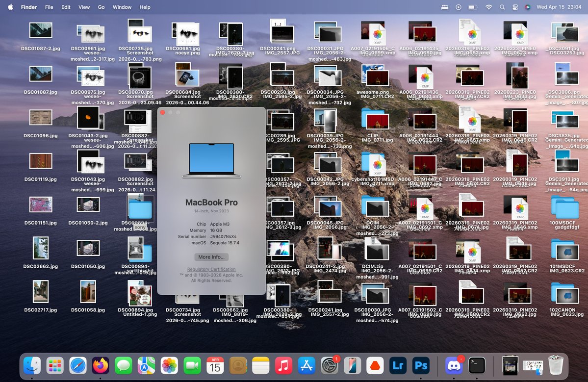This screenshot has height=382, width=588.
Task: Open the Help menu
Action: [145, 7]
